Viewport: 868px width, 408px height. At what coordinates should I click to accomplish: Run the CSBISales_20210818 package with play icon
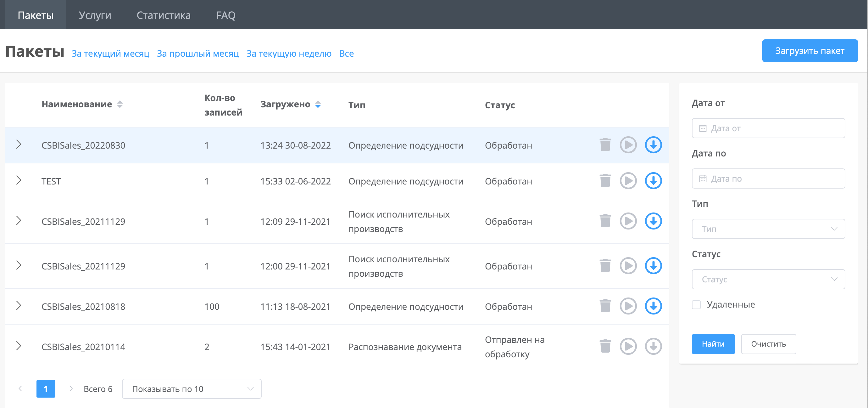628,306
